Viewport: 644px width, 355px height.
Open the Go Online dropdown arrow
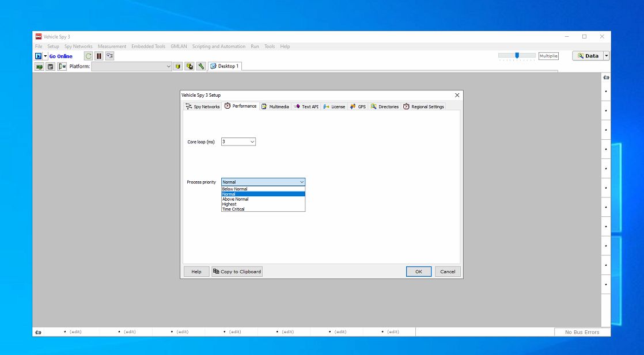(x=45, y=56)
